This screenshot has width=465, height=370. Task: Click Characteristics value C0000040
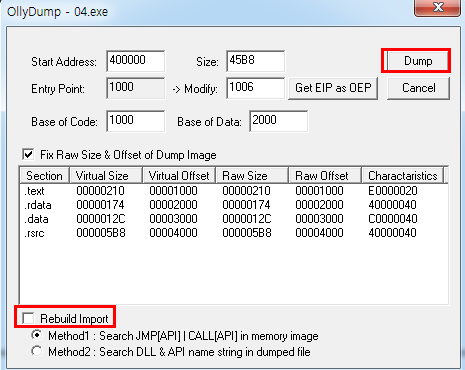(393, 219)
